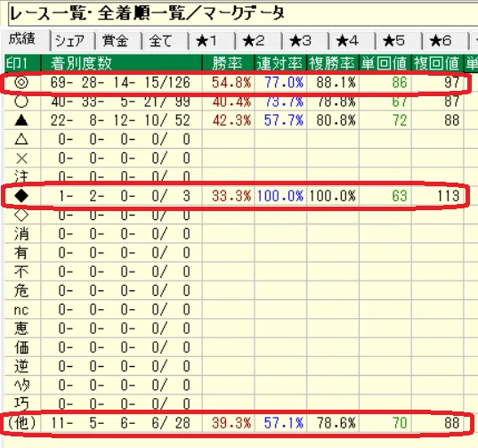
Task: Click win rate value 40.4%
Action: pos(231,102)
